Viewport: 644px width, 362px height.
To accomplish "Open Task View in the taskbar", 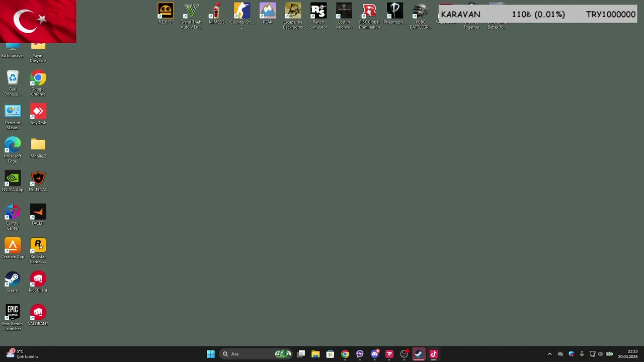I will [301, 354].
